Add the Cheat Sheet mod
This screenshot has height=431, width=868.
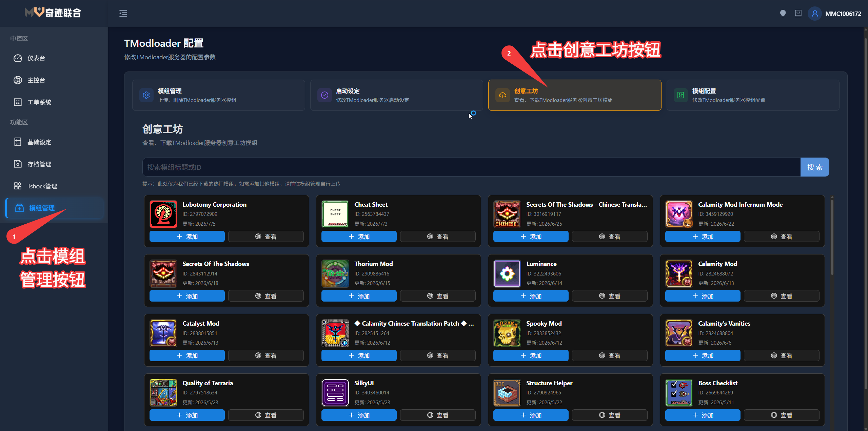point(359,237)
